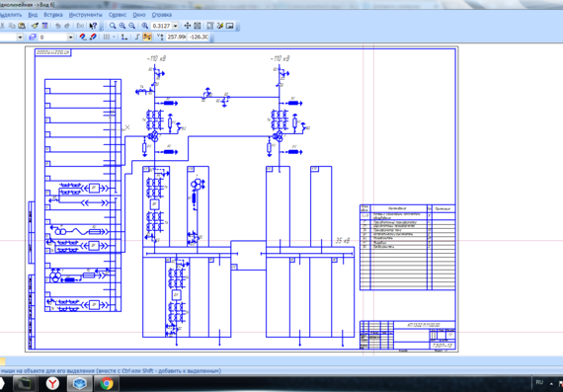
Task: Click the local coordinate system icon
Action: pos(124,37)
